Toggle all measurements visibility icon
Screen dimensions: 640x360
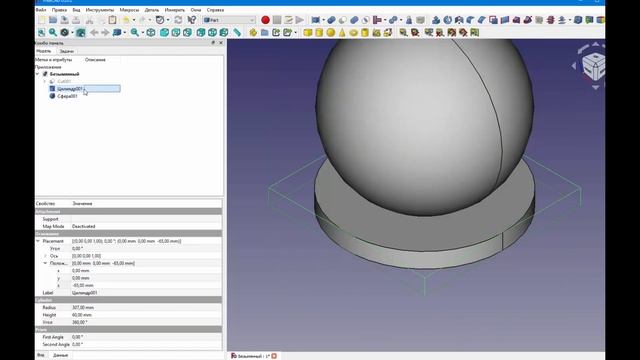point(451,33)
